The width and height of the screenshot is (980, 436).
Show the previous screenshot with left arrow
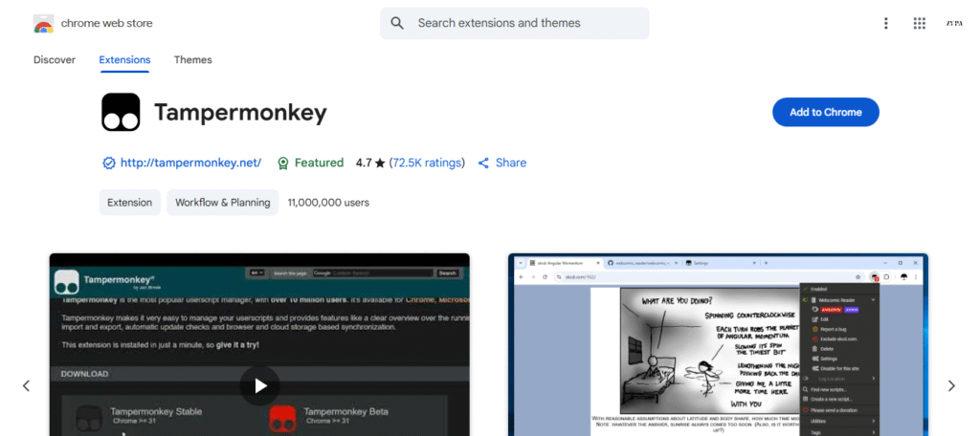(26, 386)
